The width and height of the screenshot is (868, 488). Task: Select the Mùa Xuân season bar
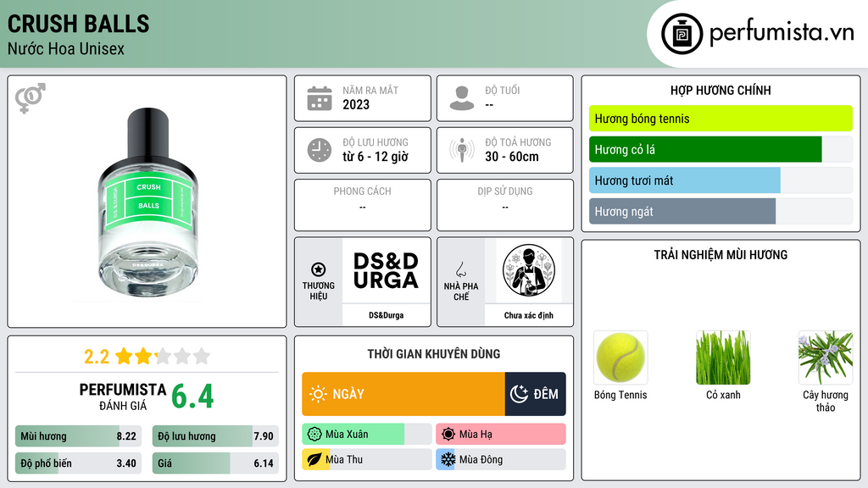367,435
